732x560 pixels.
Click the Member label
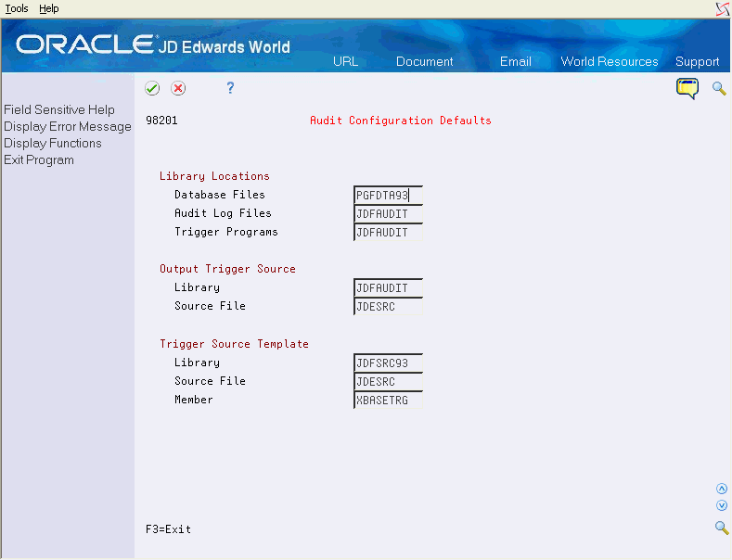tap(194, 400)
